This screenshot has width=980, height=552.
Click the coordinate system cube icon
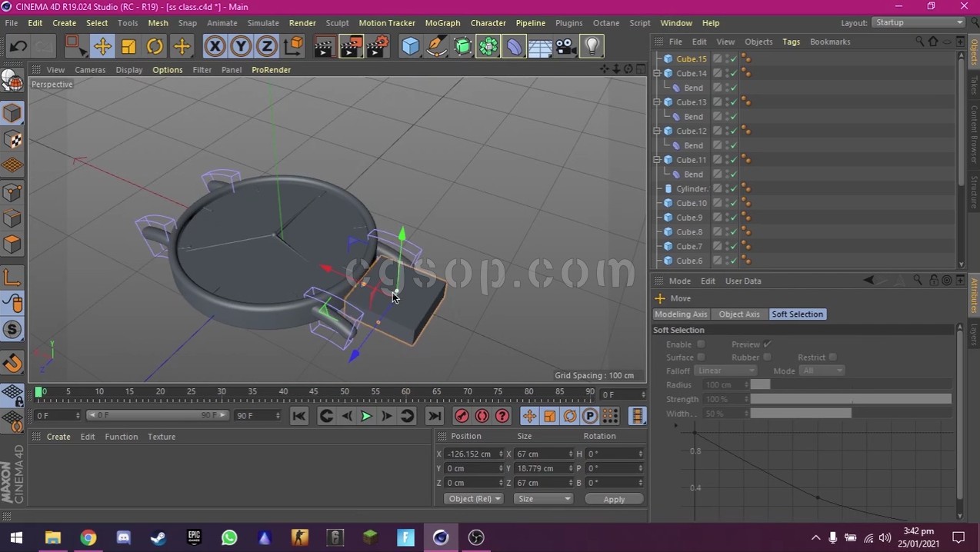click(293, 47)
